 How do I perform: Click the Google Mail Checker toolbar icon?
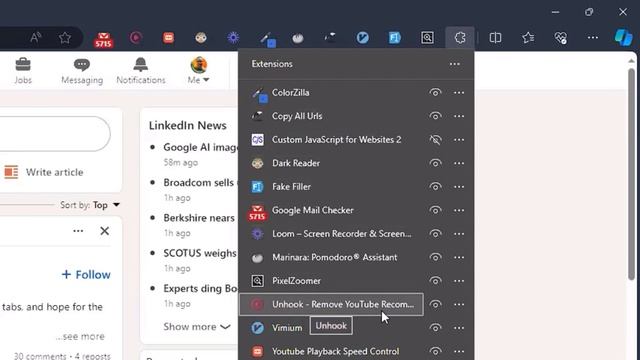103,39
